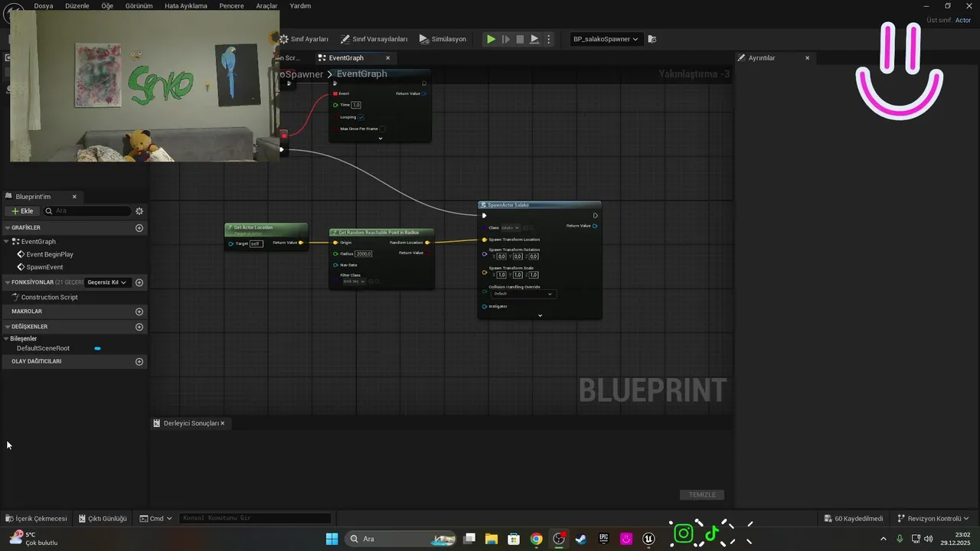The height and width of the screenshot is (551, 980).
Task: Open Collision Handling Override Default dropdown
Action: tap(523, 294)
